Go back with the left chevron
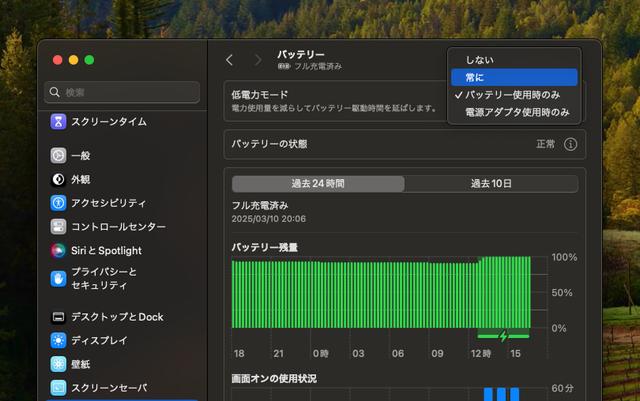The width and height of the screenshot is (640, 401). tap(230, 60)
